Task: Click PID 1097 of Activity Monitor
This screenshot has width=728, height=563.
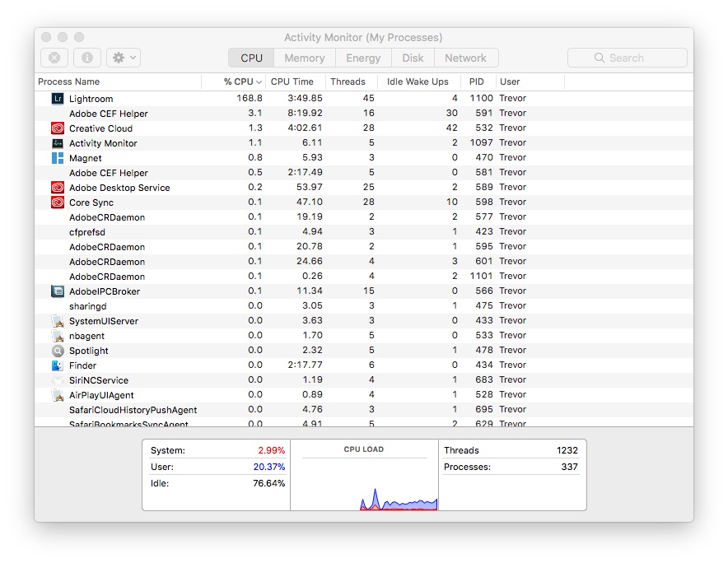Action: [481, 142]
